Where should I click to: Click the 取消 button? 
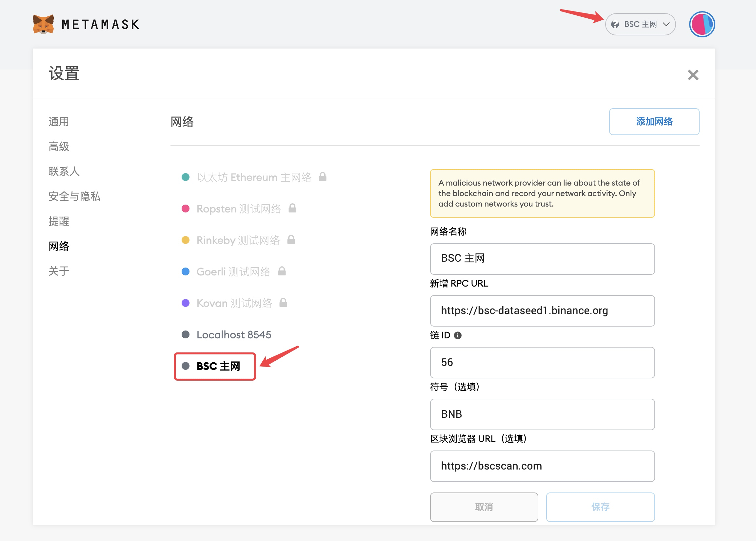click(484, 507)
